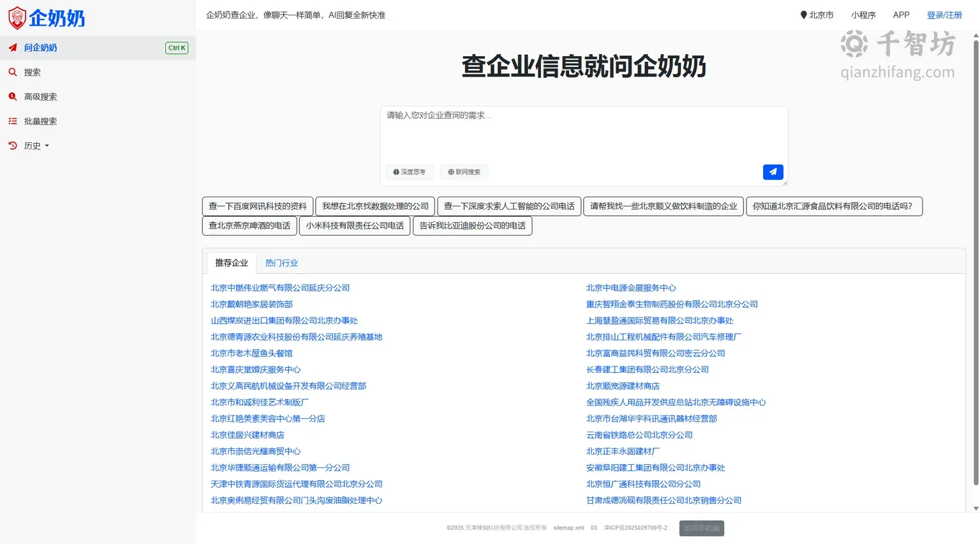Click the 企奶奶 logo
The width and height of the screenshot is (980, 544).
[47, 18]
